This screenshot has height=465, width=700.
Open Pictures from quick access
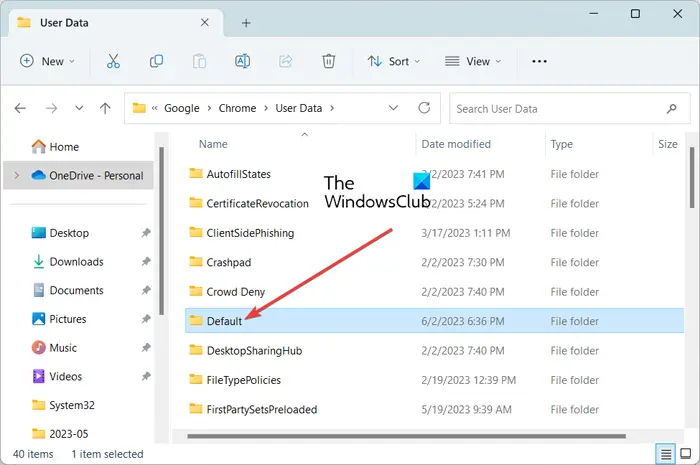tap(58, 319)
